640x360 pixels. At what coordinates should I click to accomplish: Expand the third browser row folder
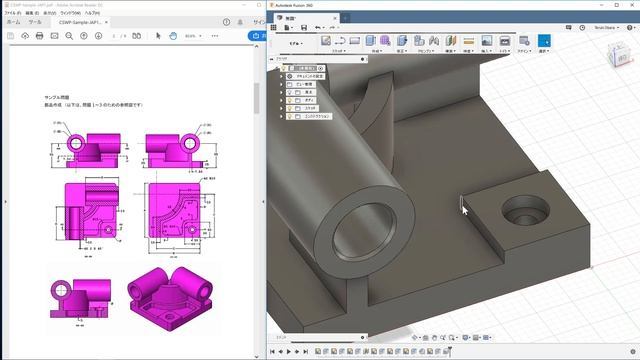281,84
